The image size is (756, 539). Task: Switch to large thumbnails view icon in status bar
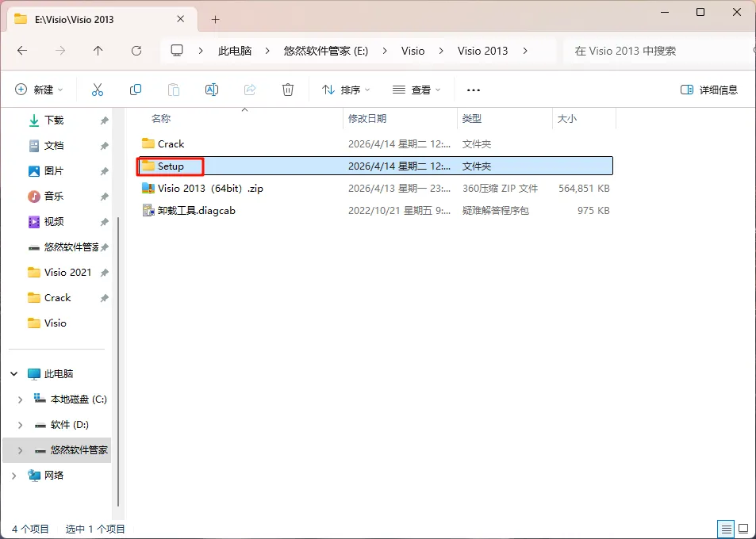pyautogui.click(x=743, y=529)
